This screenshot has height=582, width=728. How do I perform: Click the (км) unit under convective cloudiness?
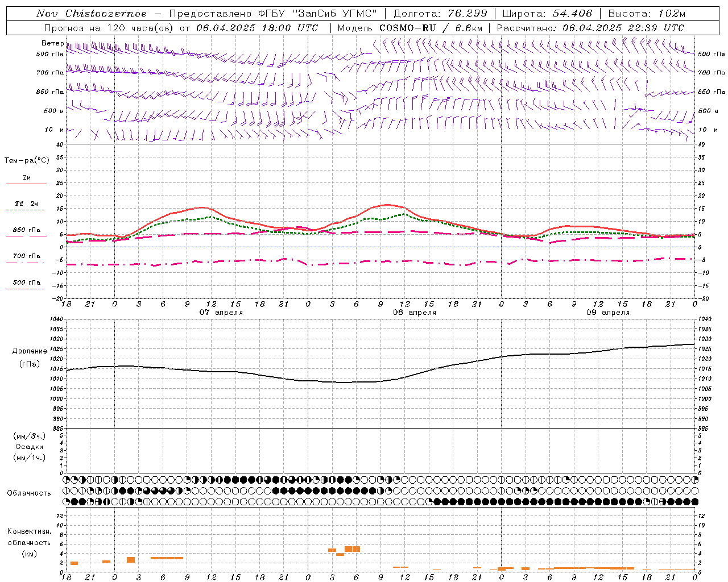pos(29,554)
